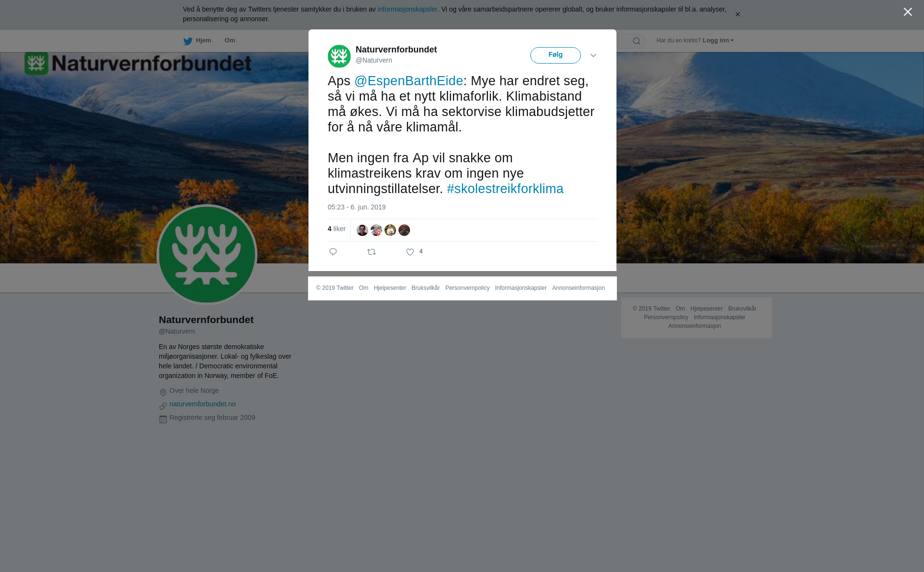Open the first liker's avatar
This screenshot has width=924, height=572.
tap(362, 230)
